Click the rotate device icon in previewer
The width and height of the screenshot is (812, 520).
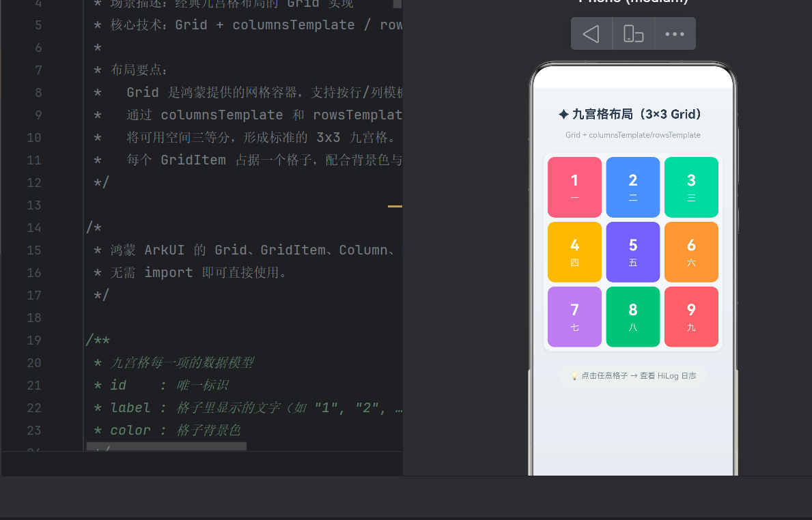pyautogui.click(x=633, y=34)
